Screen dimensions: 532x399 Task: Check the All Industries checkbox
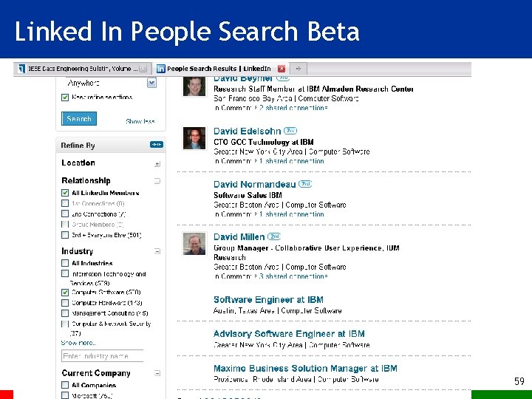pyautogui.click(x=65, y=263)
